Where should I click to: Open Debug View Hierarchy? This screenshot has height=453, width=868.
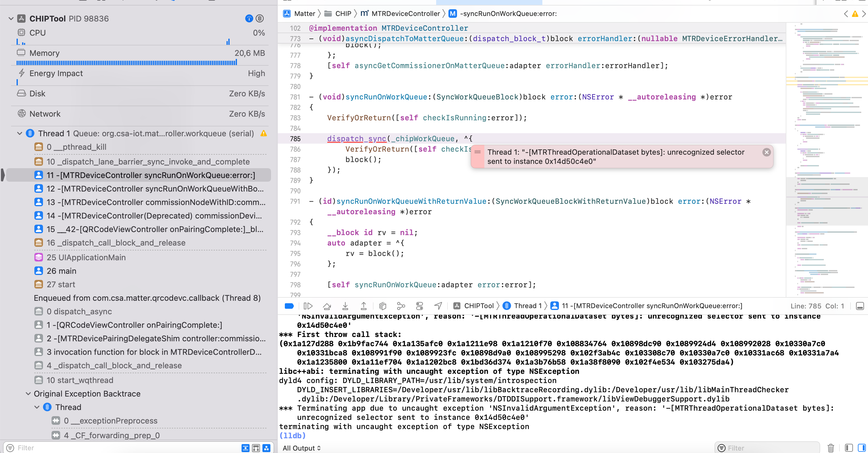[x=382, y=306]
